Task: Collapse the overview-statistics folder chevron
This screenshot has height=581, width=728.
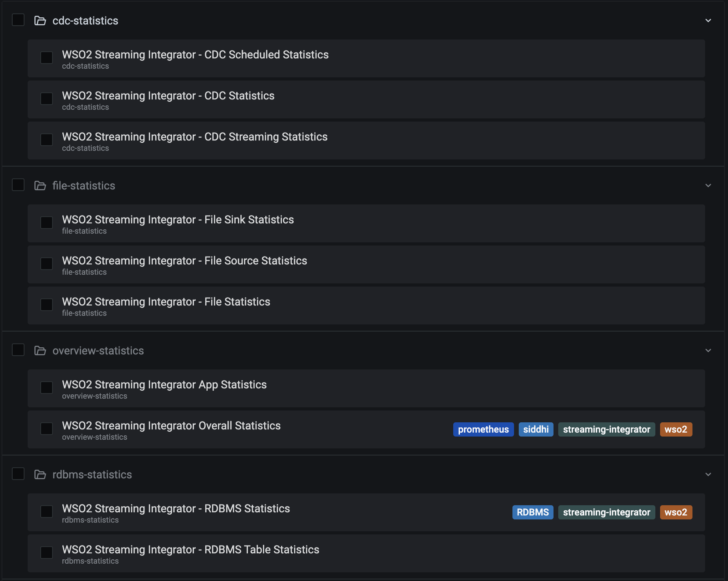Action: 708,350
